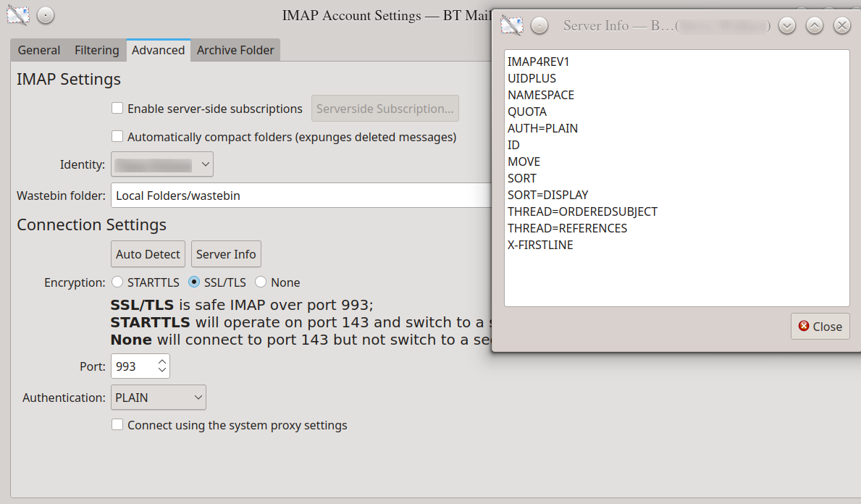Click the KMail app icon in Server Info titlebar

tap(512, 25)
